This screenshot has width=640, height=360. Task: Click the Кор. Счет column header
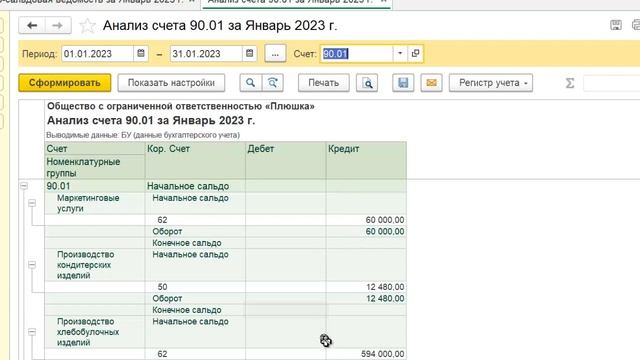tap(195, 160)
